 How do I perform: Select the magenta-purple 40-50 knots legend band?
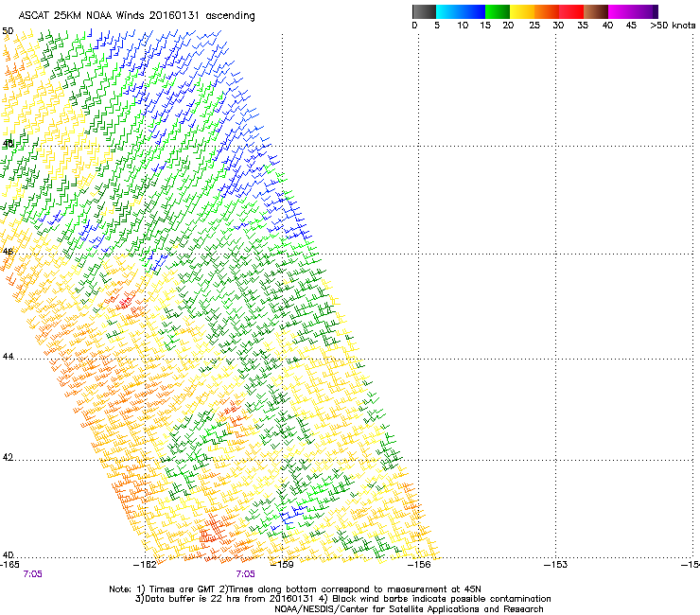pyautogui.click(x=633, y=11)
